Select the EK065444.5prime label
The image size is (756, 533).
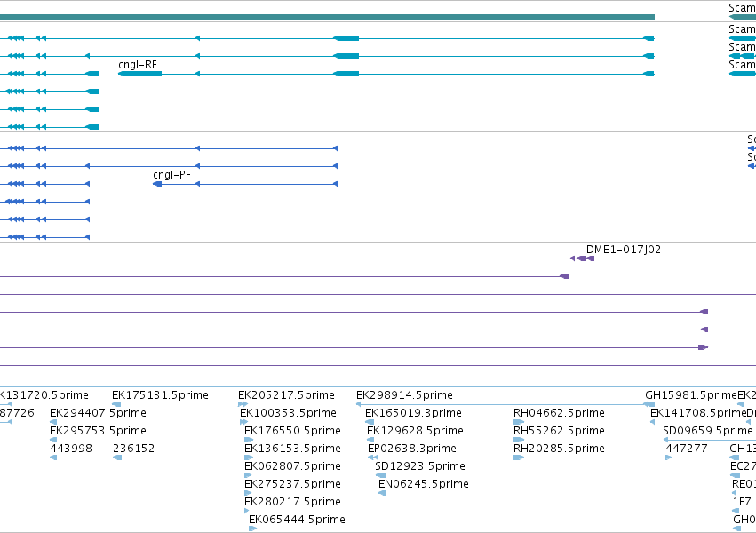(297, 520)
